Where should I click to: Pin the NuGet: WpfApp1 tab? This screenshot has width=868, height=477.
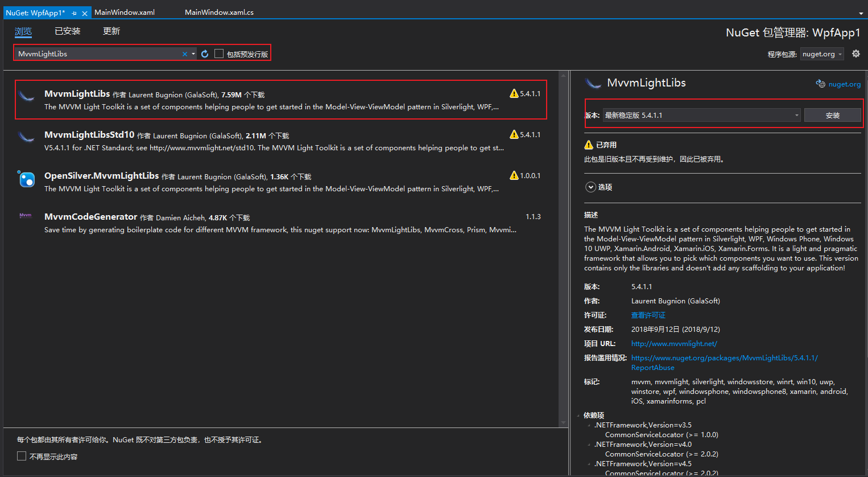[x=74, y=13]
